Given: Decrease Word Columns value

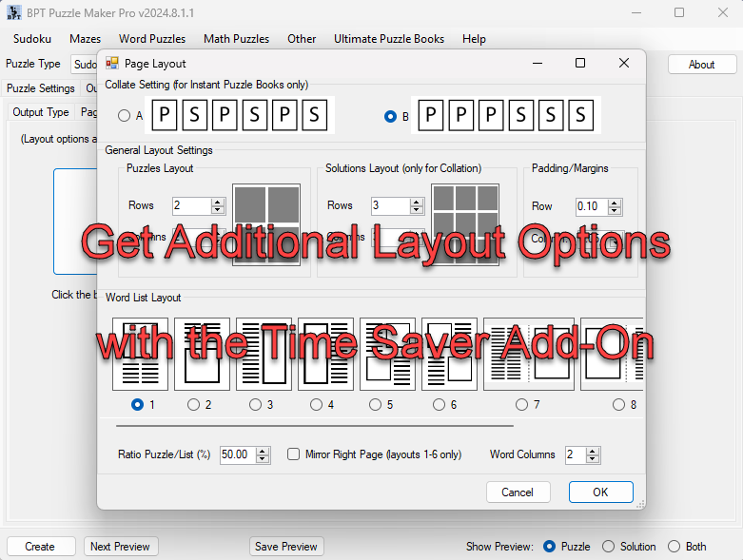Looking at the screenshot, I should pyautogui.click(x=593, y=458).
